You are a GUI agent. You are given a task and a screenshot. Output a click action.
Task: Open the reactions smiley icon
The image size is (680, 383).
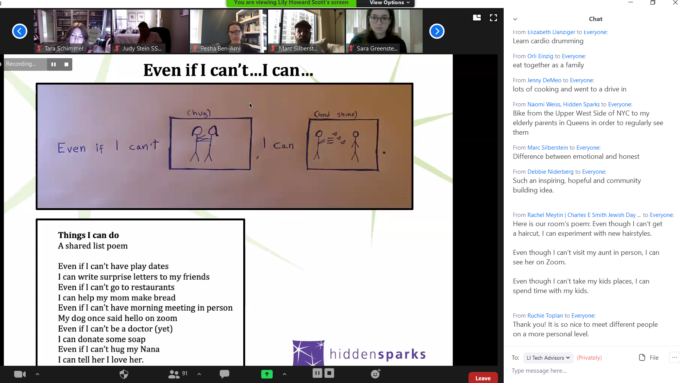tap(376, 374)
